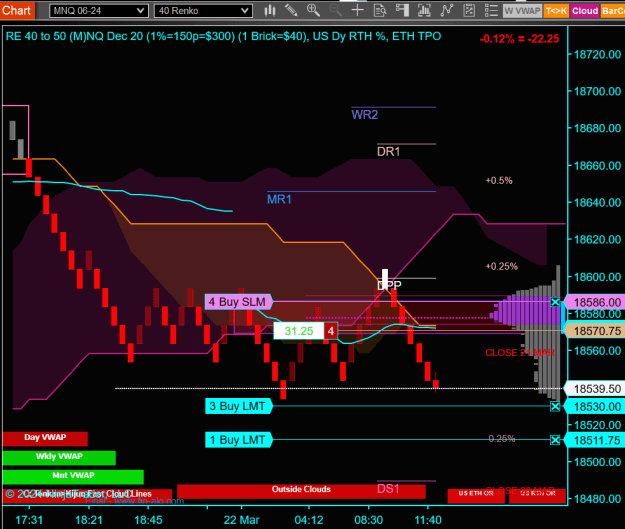Image resolution: width=625 pixels, height=529 pixels.
Task: Toggle the BarC button
Action: coord(613,11)
